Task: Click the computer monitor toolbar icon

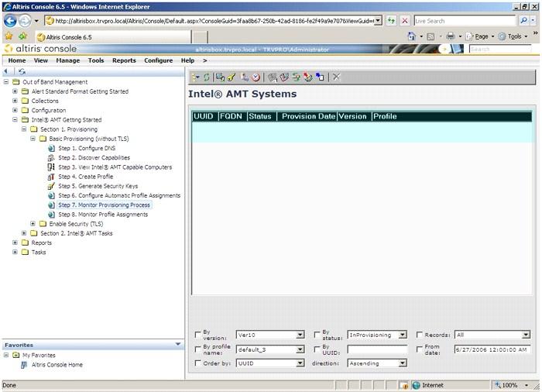Action: [x=220, y=77]
